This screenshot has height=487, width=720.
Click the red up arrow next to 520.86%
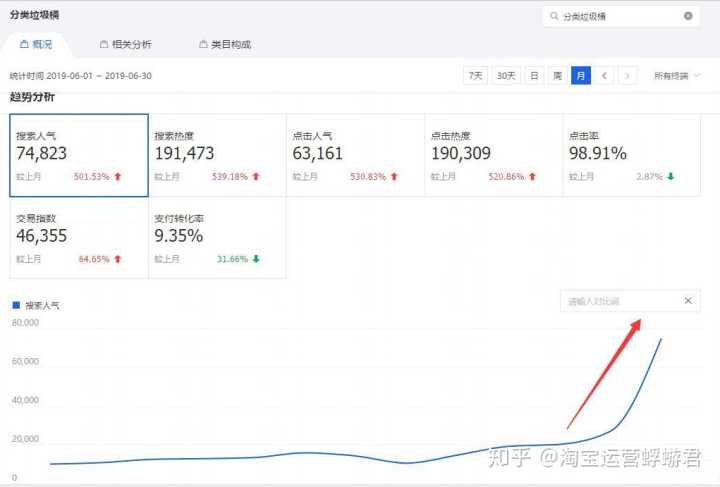[532, 176]
